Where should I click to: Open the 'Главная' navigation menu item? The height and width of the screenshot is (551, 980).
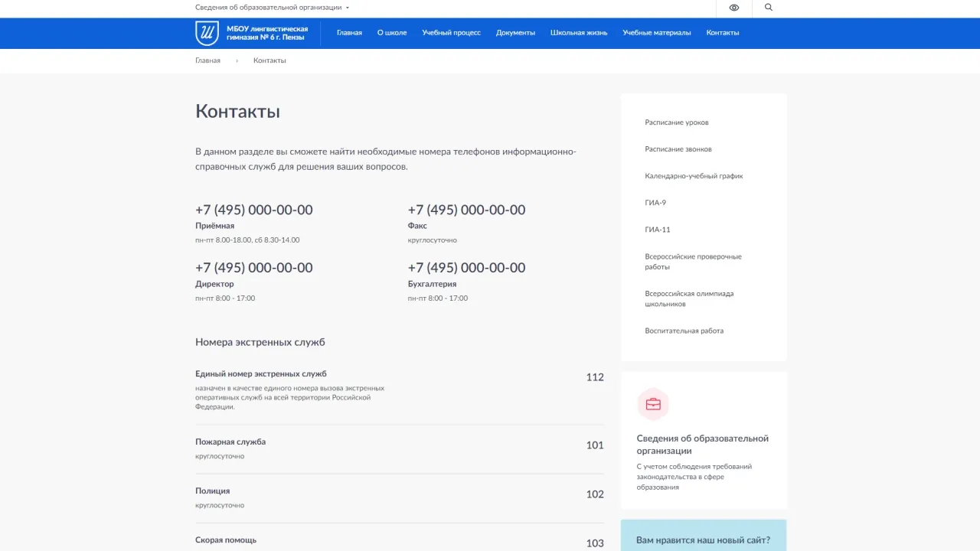tap(349, 33)
